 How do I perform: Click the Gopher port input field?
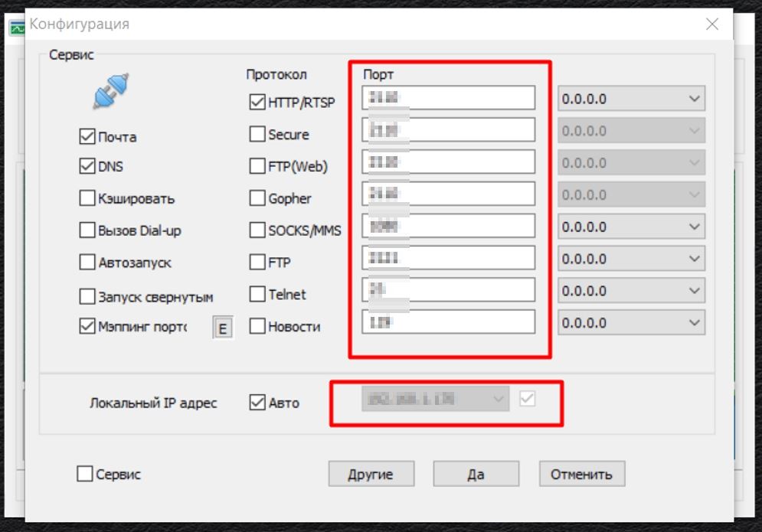[x=449, y=194]
